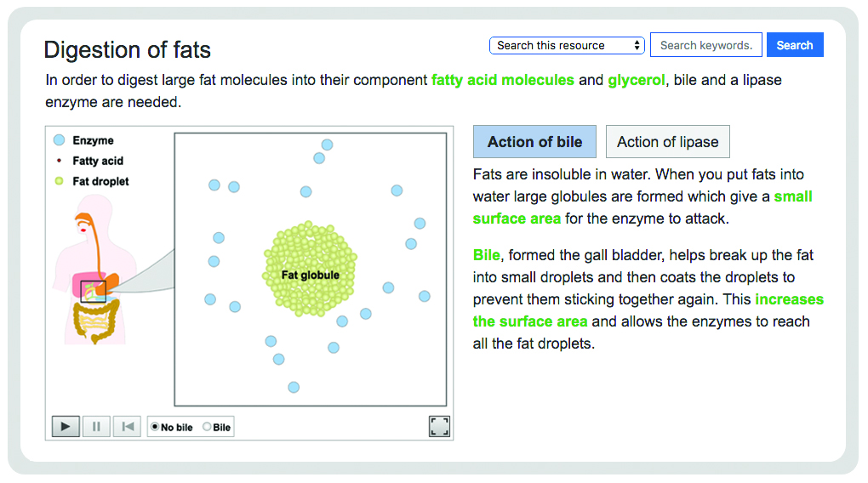This screenshot has width=868, height=483.
Task: Focus the Search keywords input field
Action: click(705, 45)
